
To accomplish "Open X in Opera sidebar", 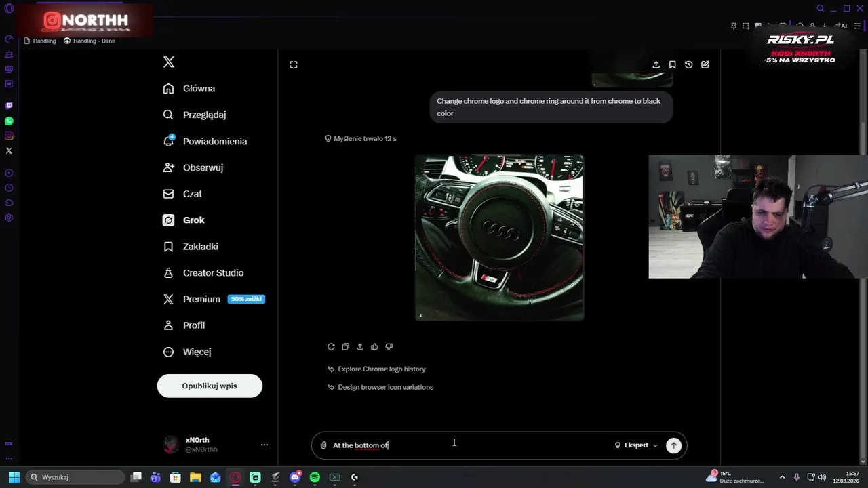I will pos(9,150).
